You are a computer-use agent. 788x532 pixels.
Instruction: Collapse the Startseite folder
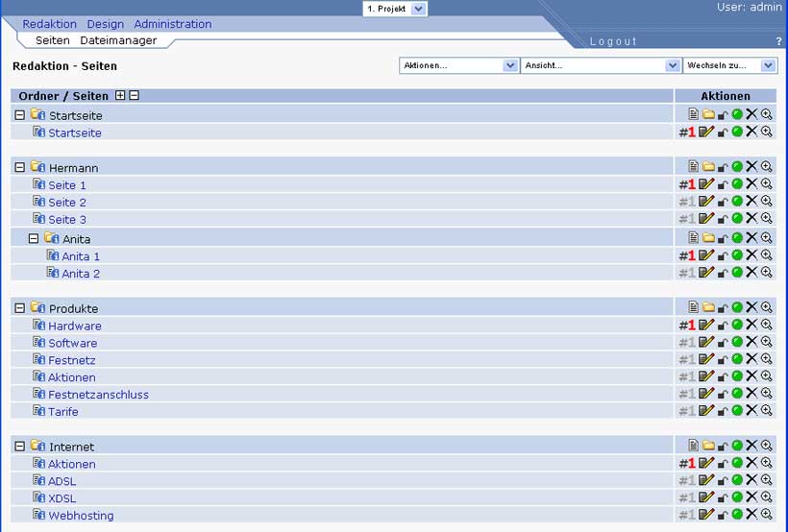[x=19, y=115]
